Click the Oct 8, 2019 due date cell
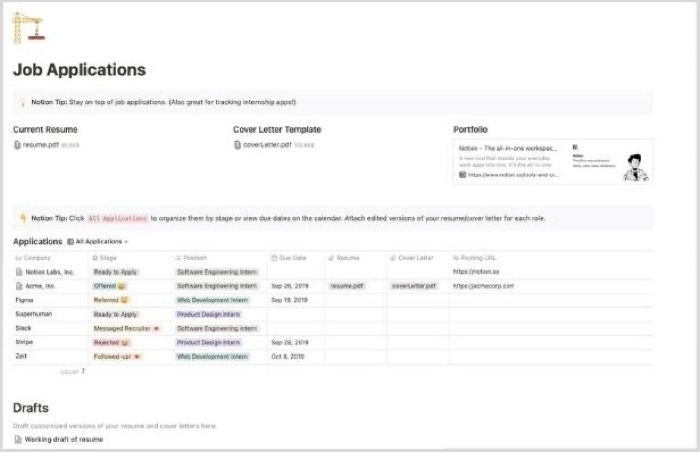The width and height of the screenshot is (700, 452). pos(296,356)
